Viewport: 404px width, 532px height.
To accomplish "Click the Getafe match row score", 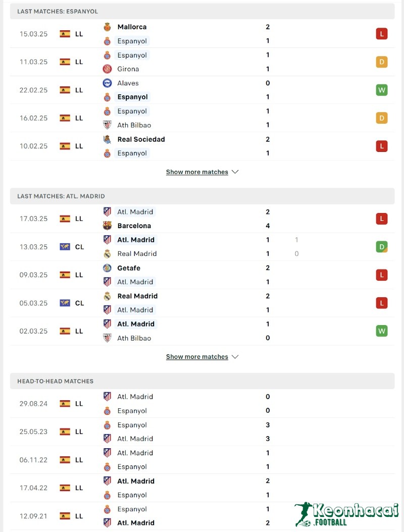I will (267, 268).
